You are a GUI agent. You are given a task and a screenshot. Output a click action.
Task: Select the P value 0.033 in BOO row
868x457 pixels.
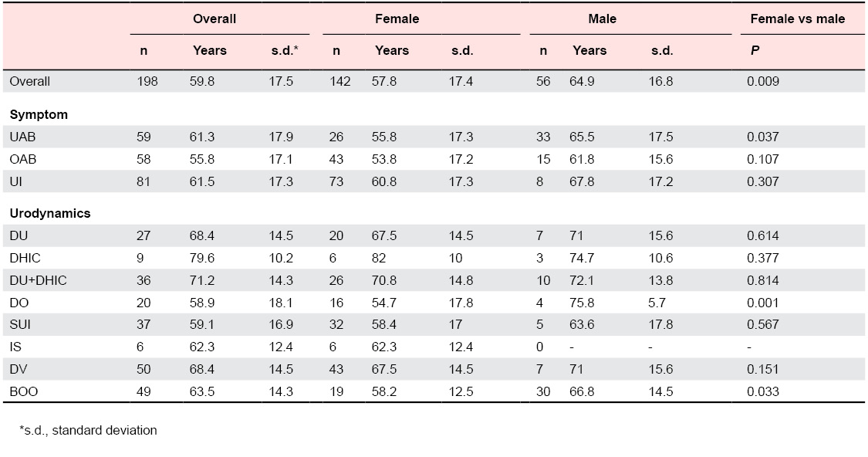click(762, 391)
